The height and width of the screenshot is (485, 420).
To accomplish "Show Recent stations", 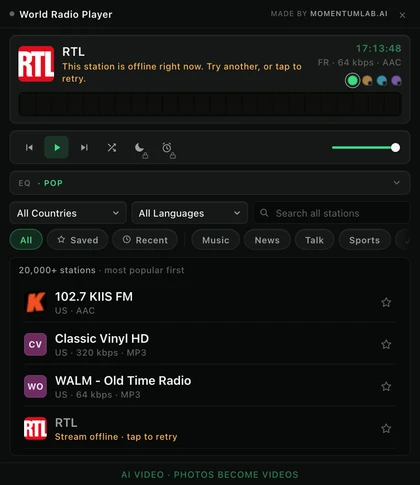I will pyautogui.click(x=145, y=240).
